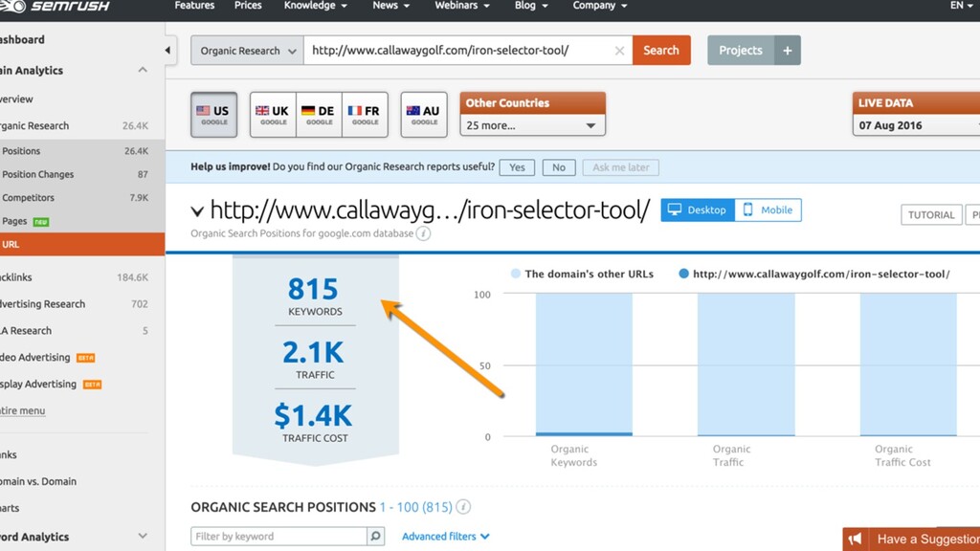Viewport: 980px width, 551px height.
Task: Click the orange Search button
Action: [x=661, y=50]
